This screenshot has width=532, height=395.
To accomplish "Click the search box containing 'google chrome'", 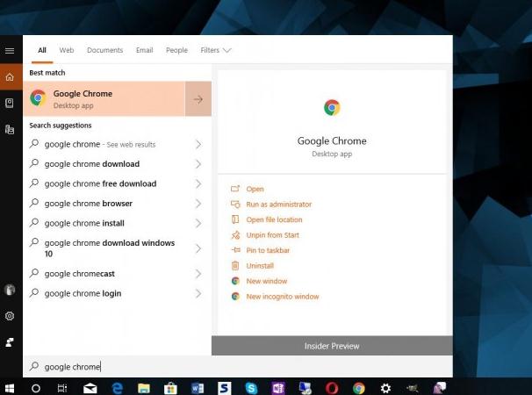I will tap(237, 366).
